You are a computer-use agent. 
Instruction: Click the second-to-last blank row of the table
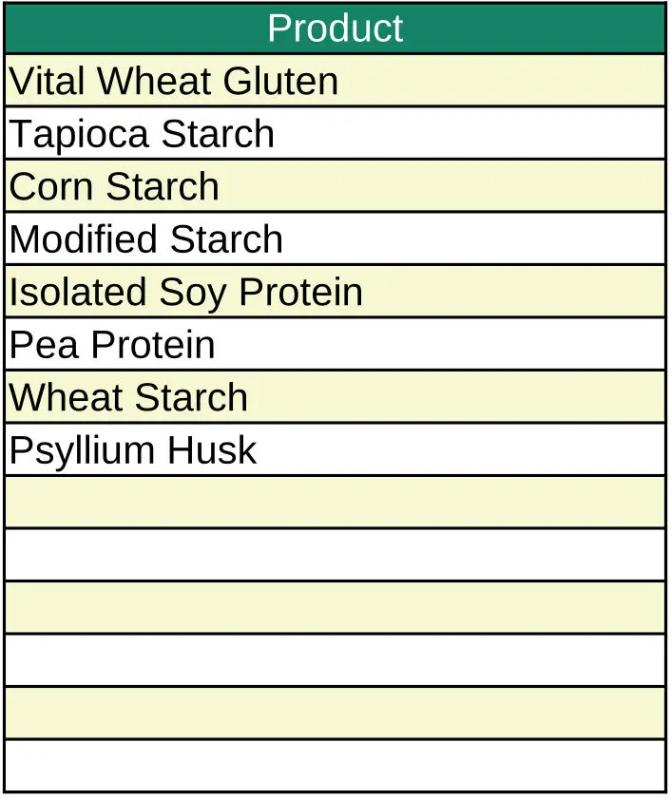pos(335,713)
